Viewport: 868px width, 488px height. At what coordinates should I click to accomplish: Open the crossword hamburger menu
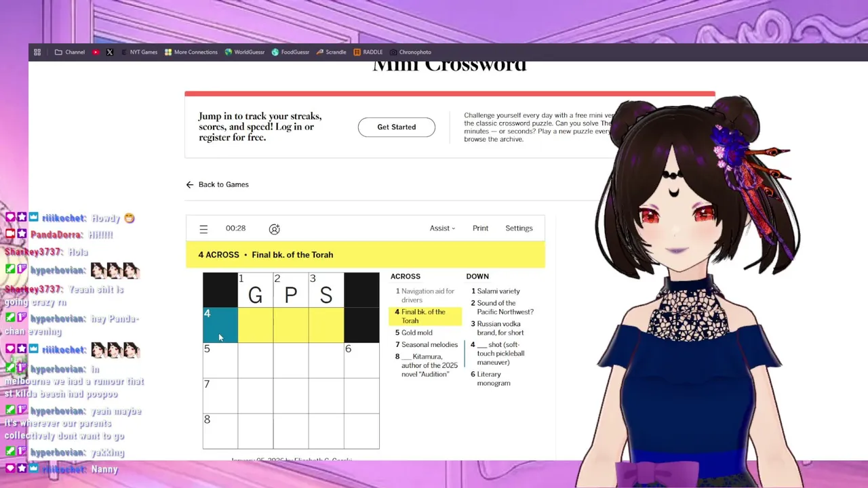coord(203,229)
